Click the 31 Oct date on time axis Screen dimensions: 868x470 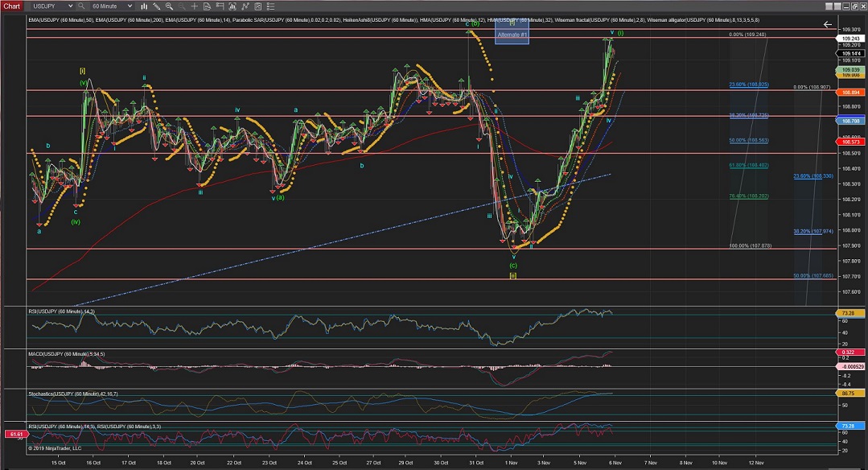(476, 463)
